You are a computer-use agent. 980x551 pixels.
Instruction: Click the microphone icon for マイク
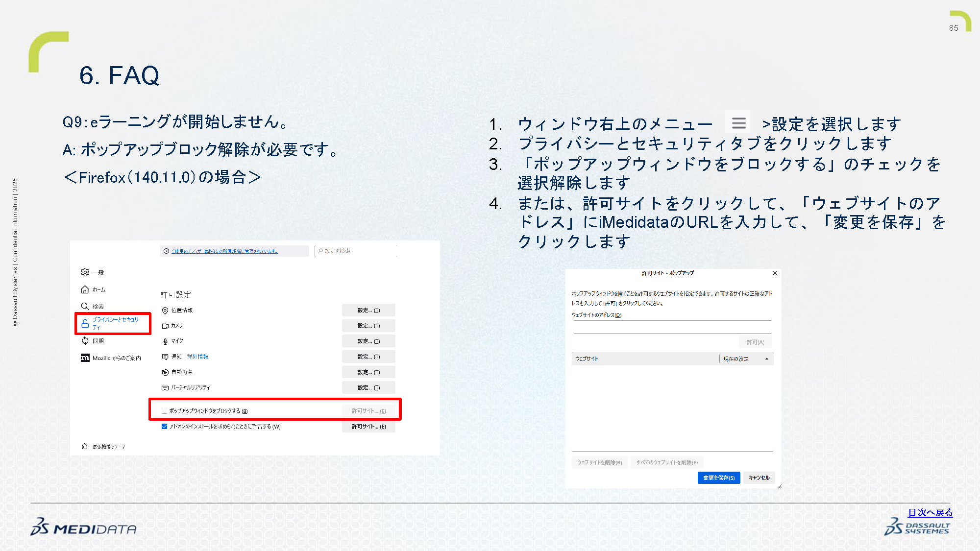pos(165,341)
